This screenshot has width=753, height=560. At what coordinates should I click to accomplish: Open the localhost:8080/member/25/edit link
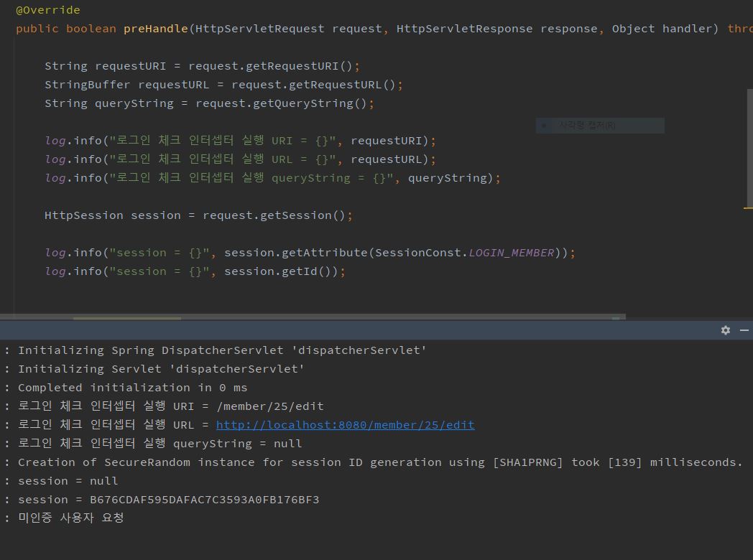coord(345,425)
